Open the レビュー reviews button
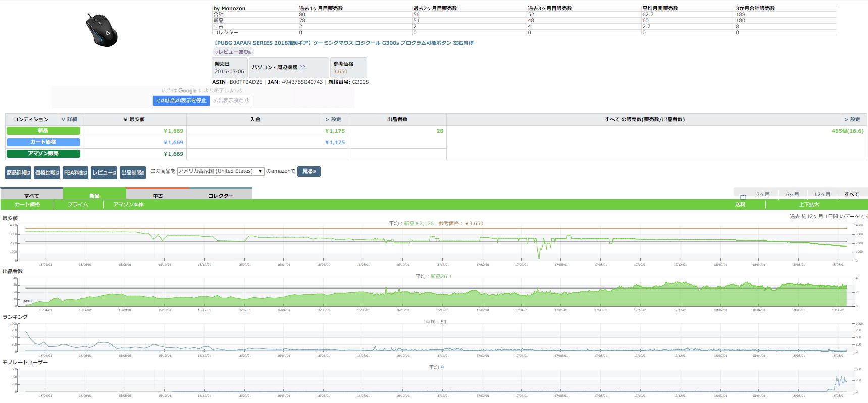Screen dimensions: 868x403 (x=104, y=172)
